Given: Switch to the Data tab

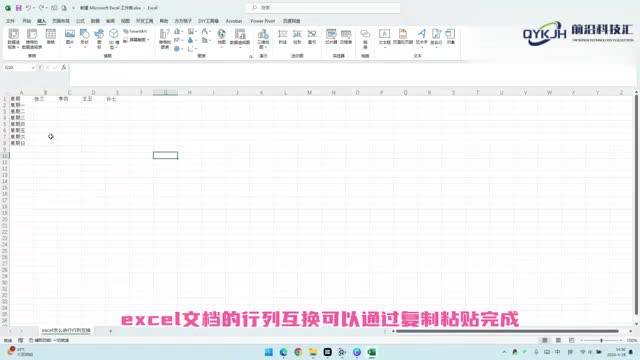Looking at the screenshot, I should point(95,21).
